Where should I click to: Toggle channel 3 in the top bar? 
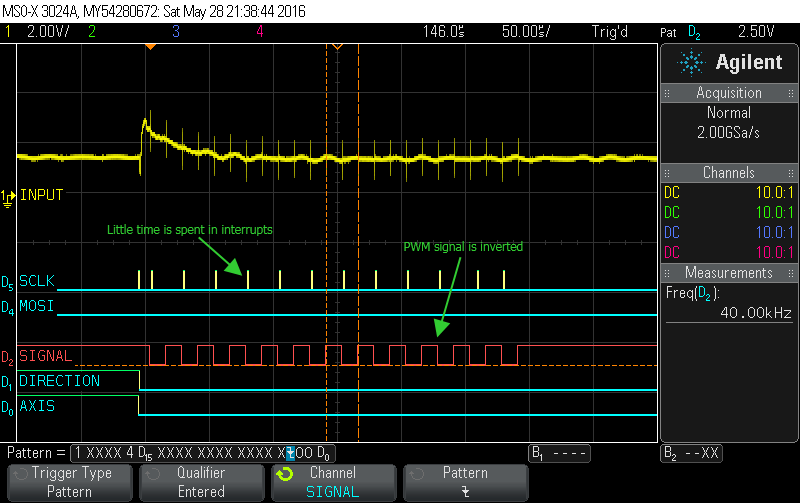point(176,32)
